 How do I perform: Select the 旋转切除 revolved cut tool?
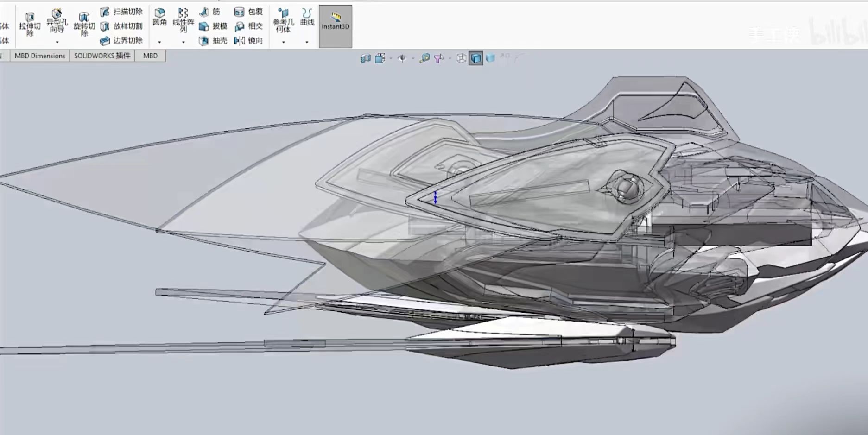click(x=84, y=24)
